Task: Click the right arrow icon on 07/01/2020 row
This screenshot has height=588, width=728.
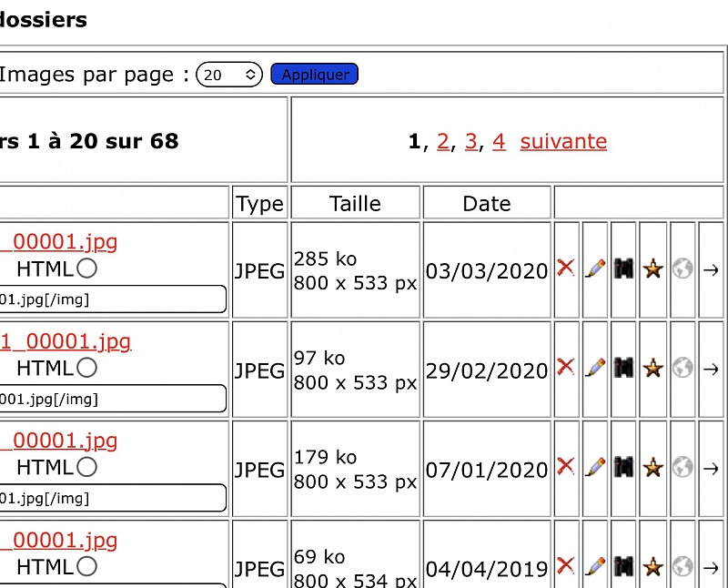Action: 711,468
